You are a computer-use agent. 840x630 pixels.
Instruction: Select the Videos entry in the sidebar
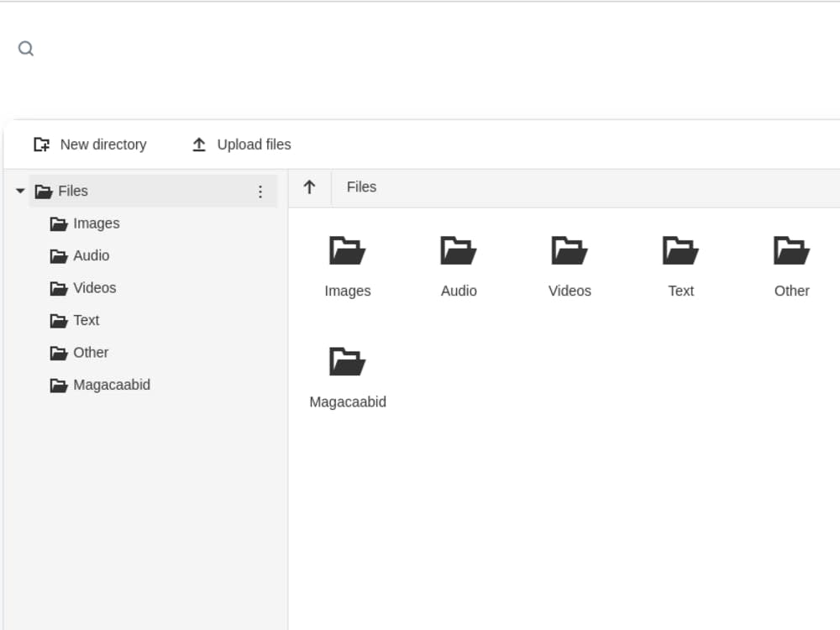(93, 288)
